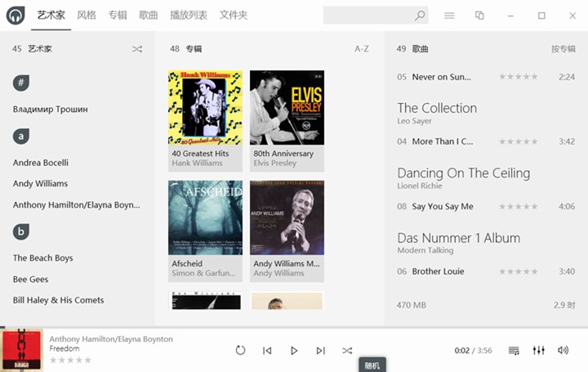Jump to the letter b index badge
The width and height of the screenshot is (588, 372).
pyautogui.click(x=21, y=231)
